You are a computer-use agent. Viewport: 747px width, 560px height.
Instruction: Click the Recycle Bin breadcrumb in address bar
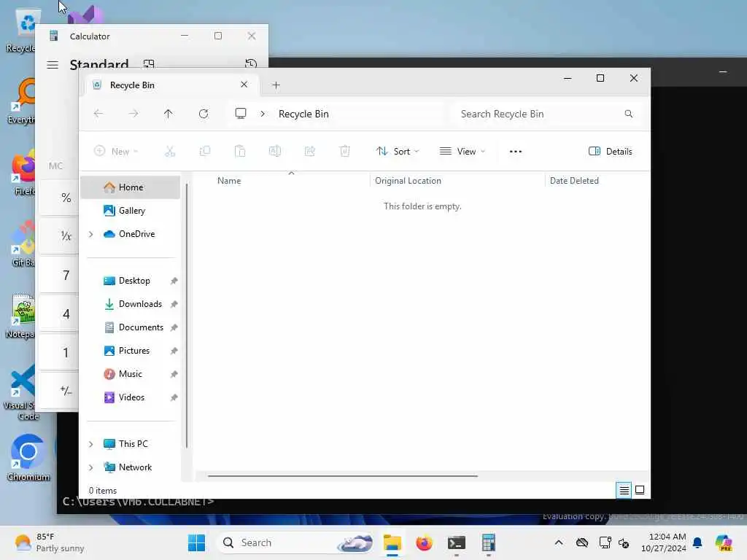pyautogui.click(x=303, y=114)
